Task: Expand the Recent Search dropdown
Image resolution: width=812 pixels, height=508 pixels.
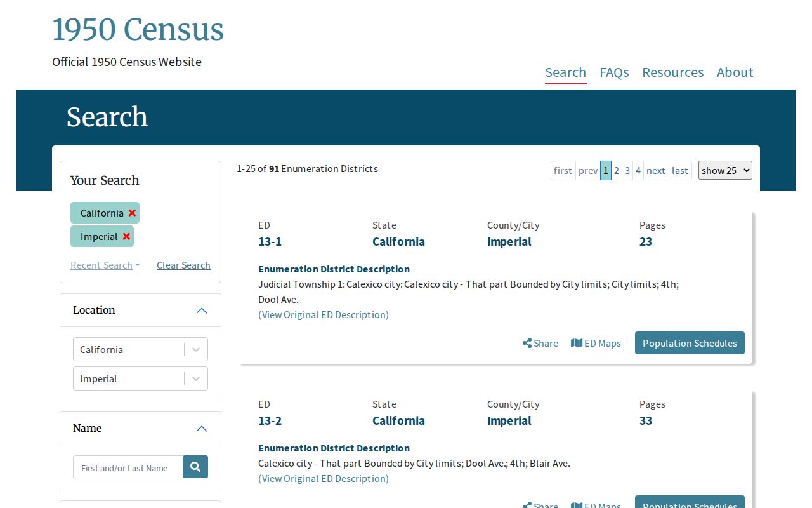Action: tap(105, 265)
